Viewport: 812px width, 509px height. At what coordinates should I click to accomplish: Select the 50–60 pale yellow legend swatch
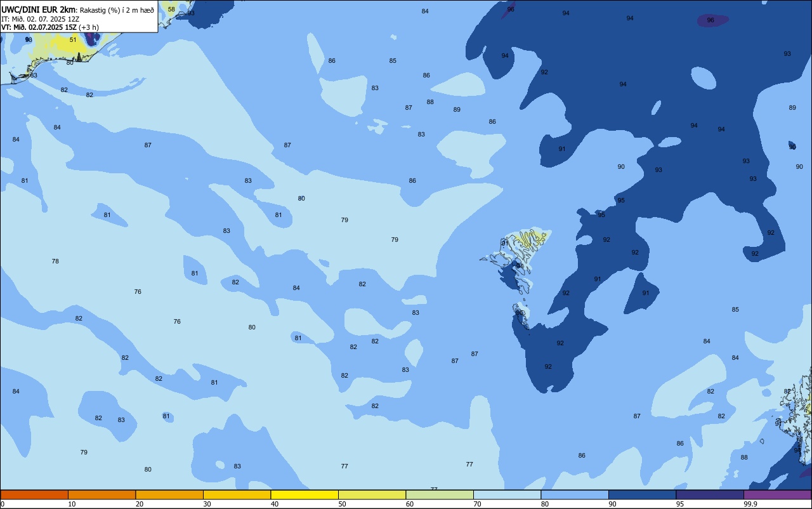(372, 494)
